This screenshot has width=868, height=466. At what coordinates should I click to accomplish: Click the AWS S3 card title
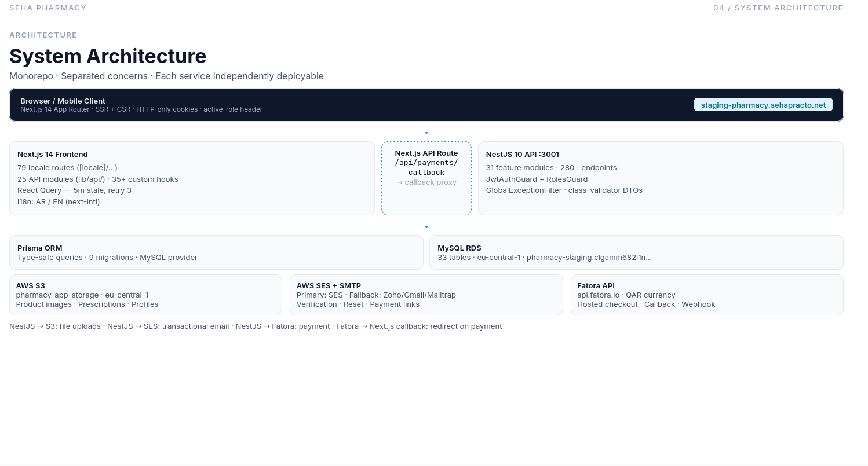[31, 286]
